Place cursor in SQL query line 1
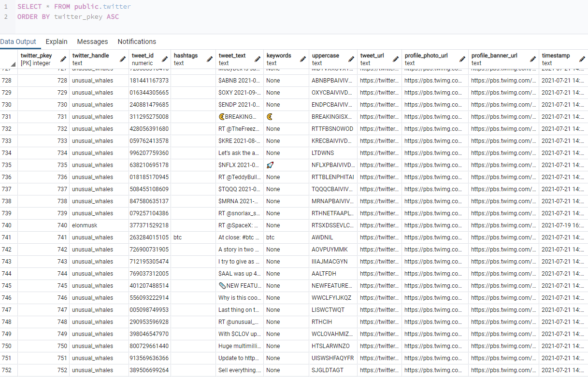This screenshot has width=588, height=377. pyautogui.click(x=74, y=7)
